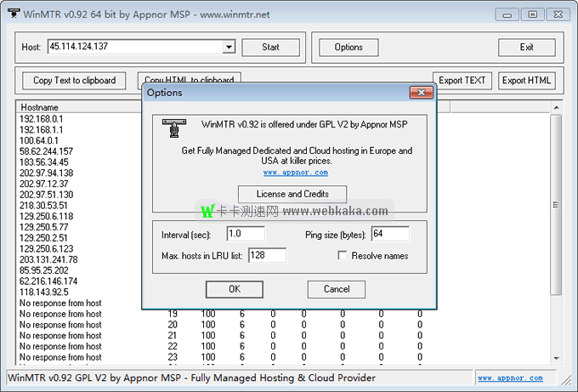
Task: Visit www.appnor.com link in dialog
Action: click(295, 173)
